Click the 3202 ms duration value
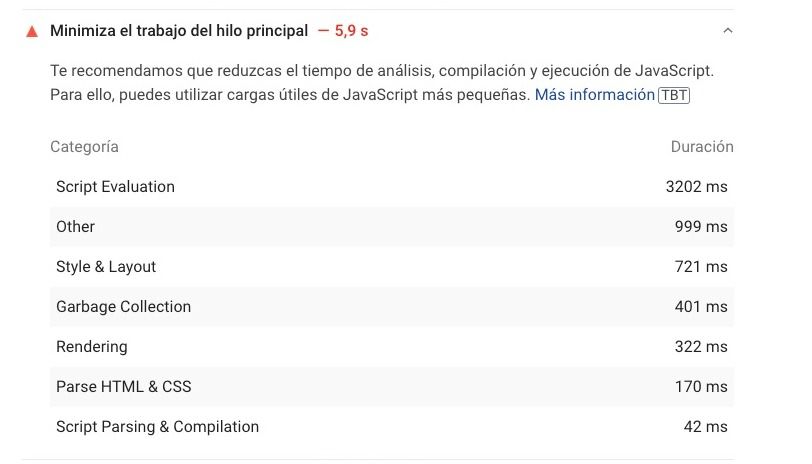 [696, 186]
